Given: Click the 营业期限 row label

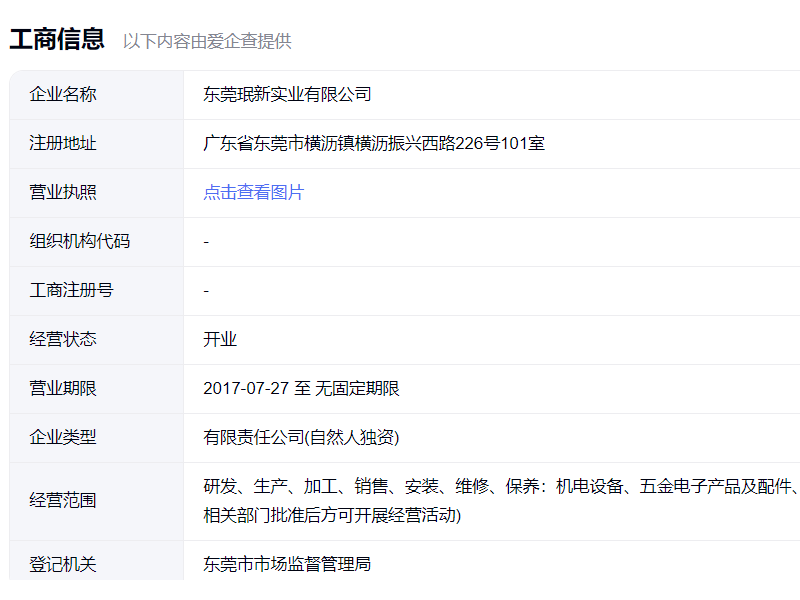Looking at the screenshot, I should pyautogui.click(x=63, y=389).
